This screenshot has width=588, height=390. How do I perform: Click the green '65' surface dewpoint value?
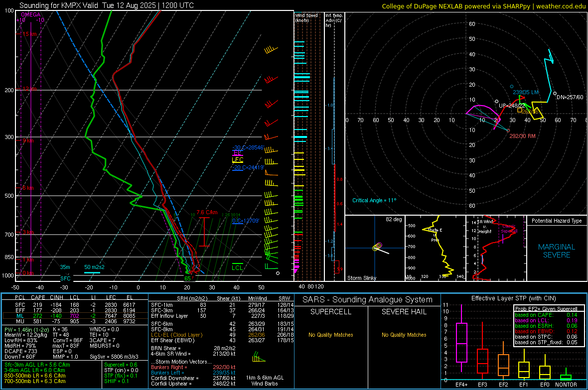tap(187, 278)
